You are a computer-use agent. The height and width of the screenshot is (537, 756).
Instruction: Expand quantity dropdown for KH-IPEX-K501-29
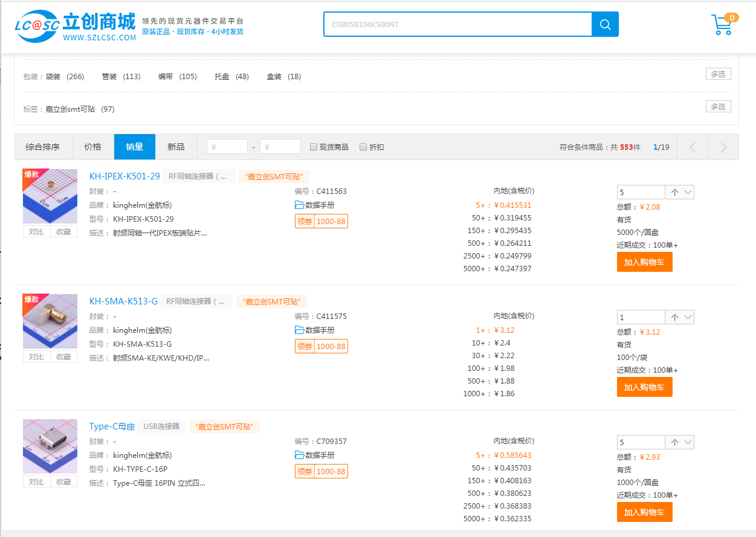coord(687,193)
